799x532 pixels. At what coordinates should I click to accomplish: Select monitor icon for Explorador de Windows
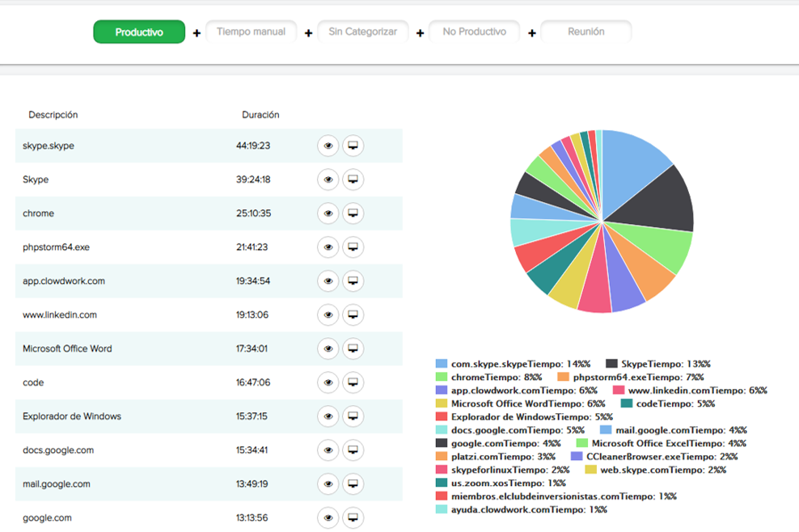point(353,416)
